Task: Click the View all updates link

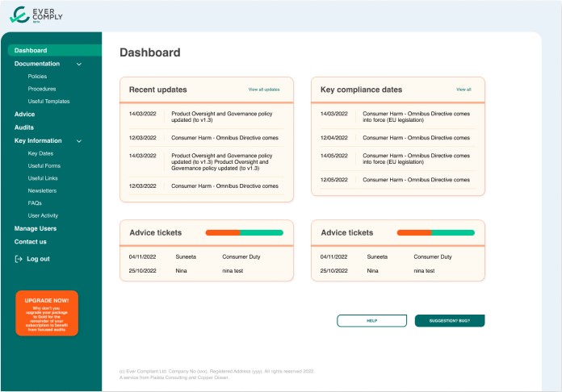Action: coord(264,90)
